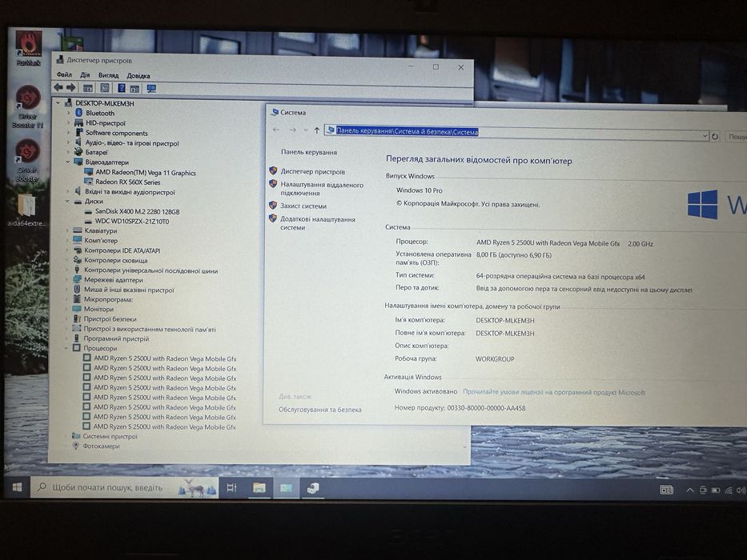Open Налаштування віддаленого підключення link
This screenshot has width=747, height=560.
pos(322,189)
